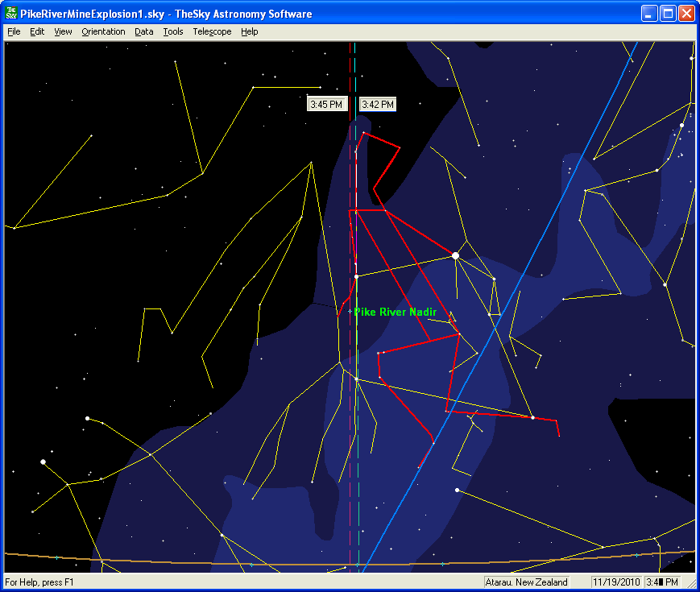Open the Data menu
The width and height of the screenshot is (700, 592).
(x=144, y=31)
